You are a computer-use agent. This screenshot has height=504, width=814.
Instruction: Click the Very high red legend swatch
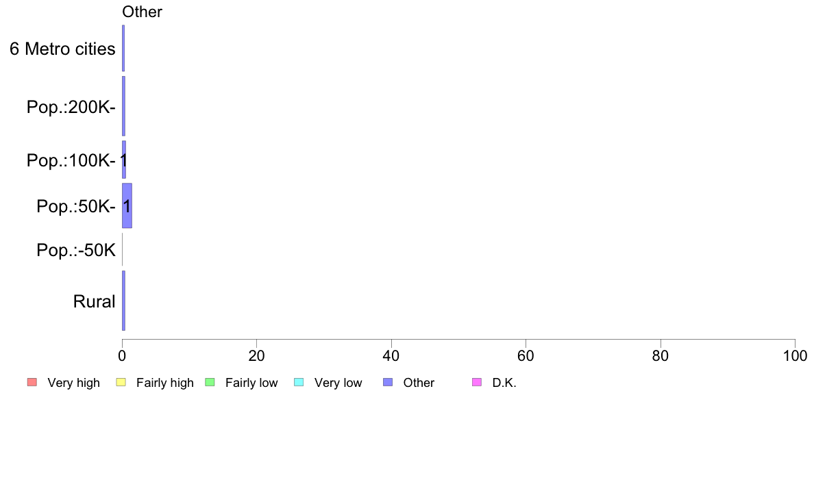coord(32,383)
